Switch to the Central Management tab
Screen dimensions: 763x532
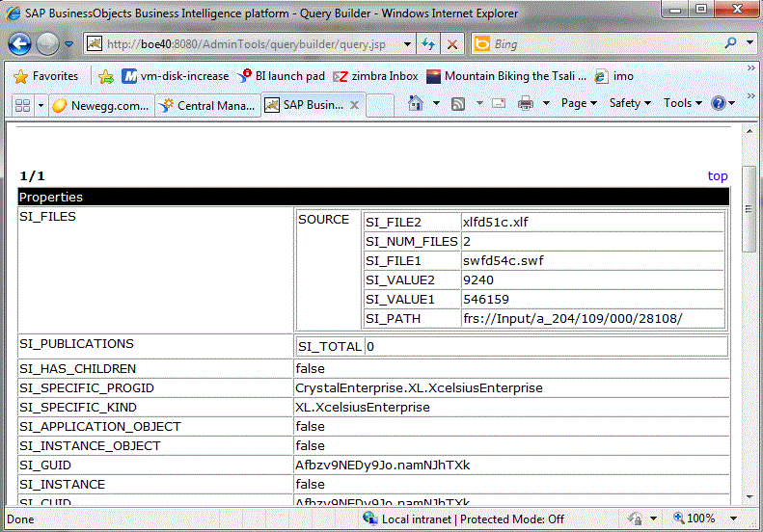point(207,105)
